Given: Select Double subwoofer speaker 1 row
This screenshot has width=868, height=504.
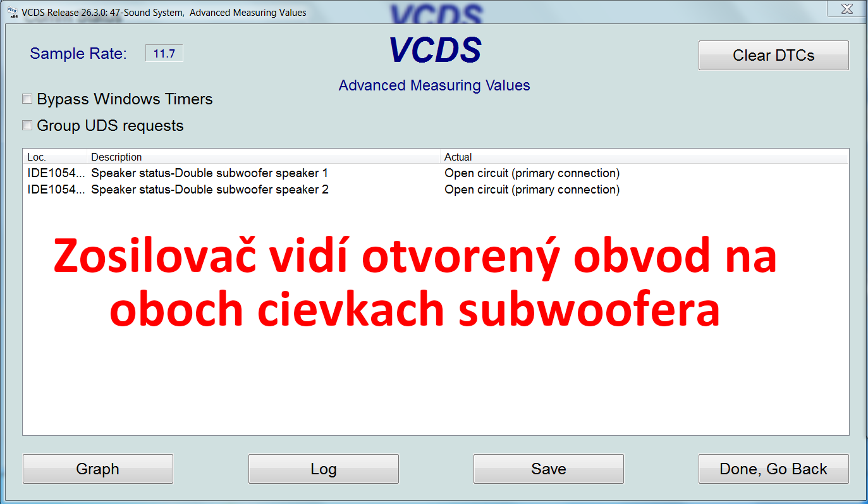Looking at the screenshot, I should (436, 173).
